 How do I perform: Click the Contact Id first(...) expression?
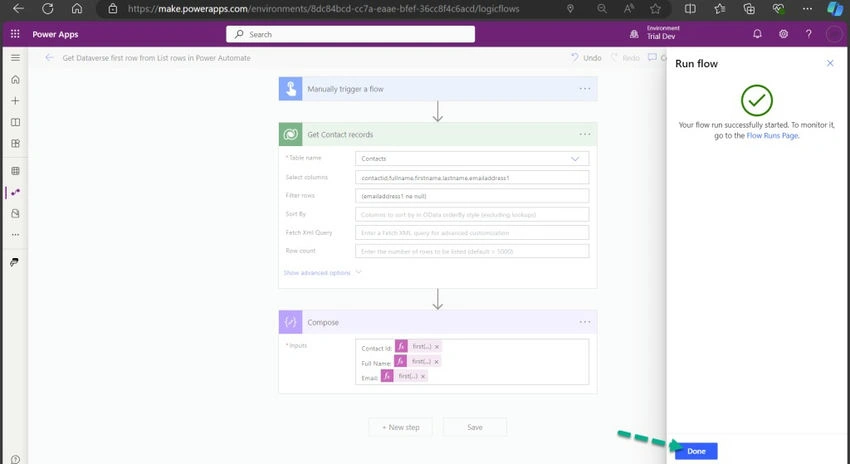pyautogui.click(x=418, y=346)
